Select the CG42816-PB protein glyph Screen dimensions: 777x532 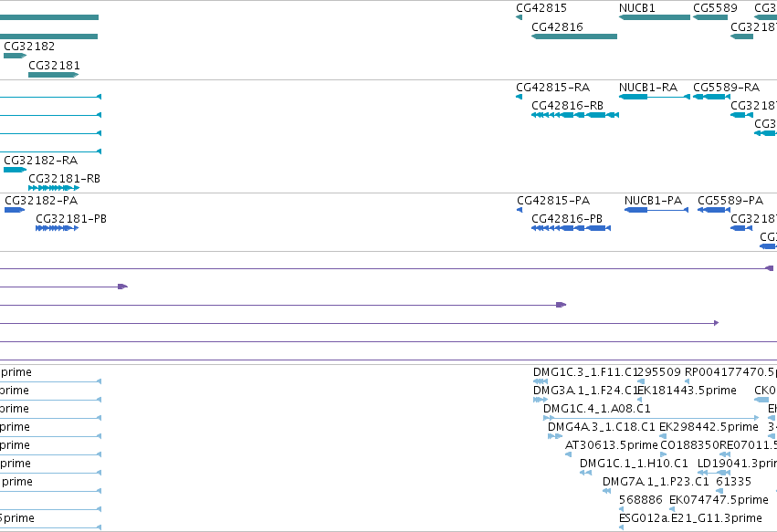pos(571,228)
